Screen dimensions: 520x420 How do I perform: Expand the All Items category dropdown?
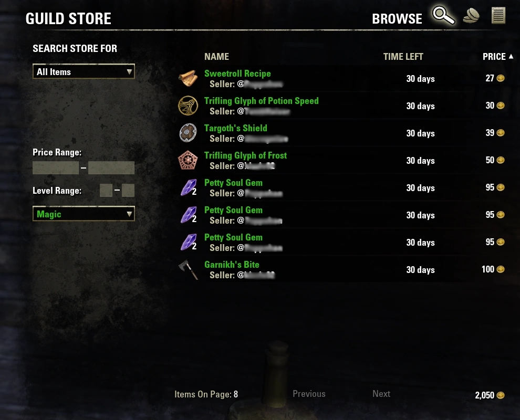(84, 71)
